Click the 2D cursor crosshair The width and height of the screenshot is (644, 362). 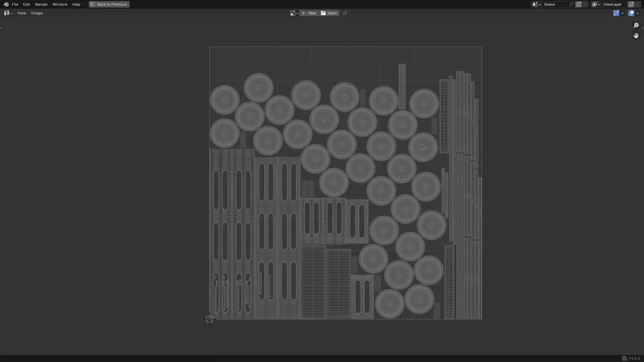tap(209, 319)
